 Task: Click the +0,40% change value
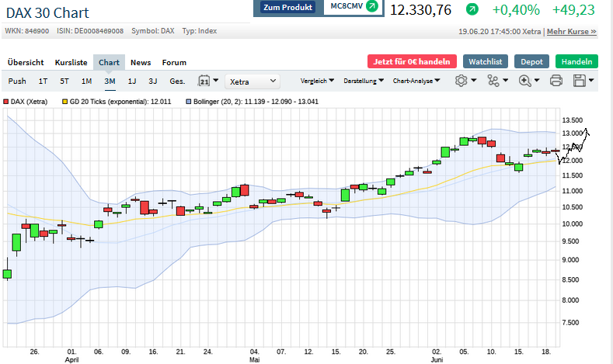click(516, 10)
